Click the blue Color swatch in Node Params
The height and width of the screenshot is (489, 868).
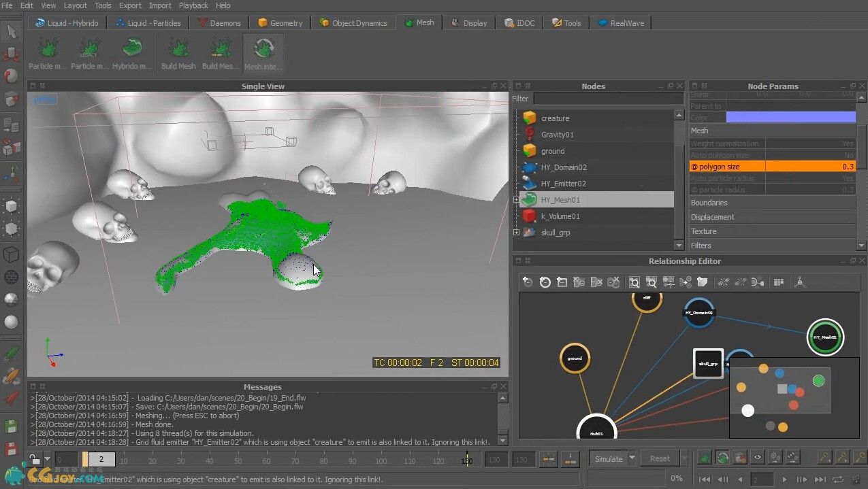(790, 118)
